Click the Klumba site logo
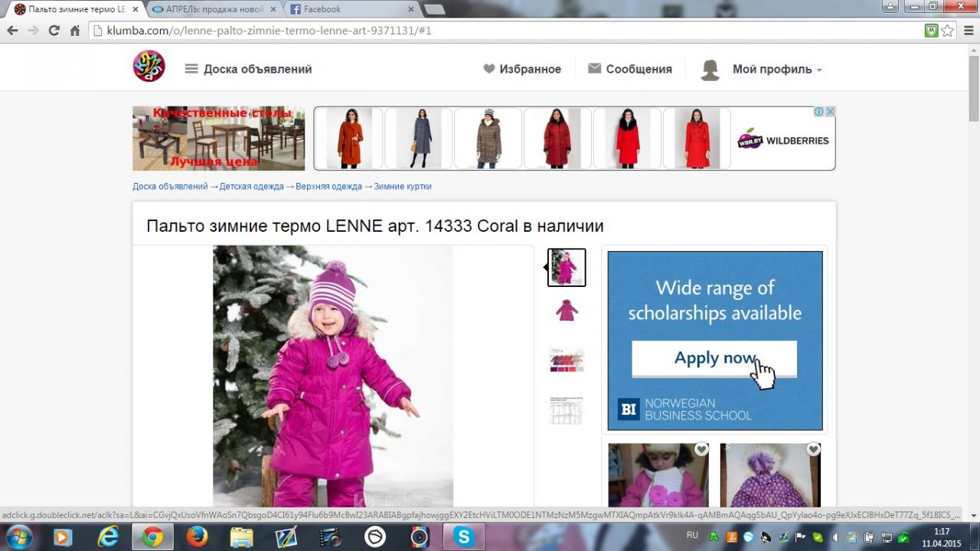This screenshot has height=551, width=980. (149, 67)
